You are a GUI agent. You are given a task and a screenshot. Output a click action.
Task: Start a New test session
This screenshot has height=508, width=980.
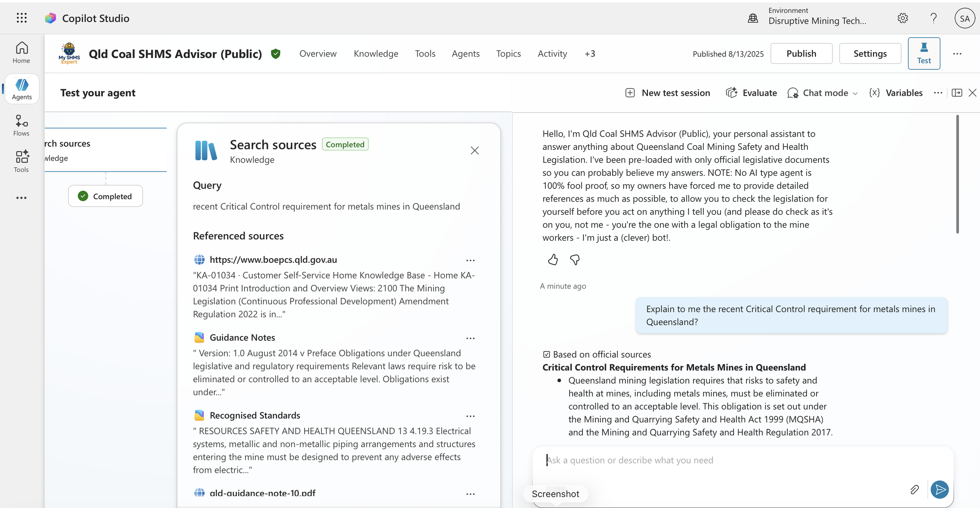668,93
